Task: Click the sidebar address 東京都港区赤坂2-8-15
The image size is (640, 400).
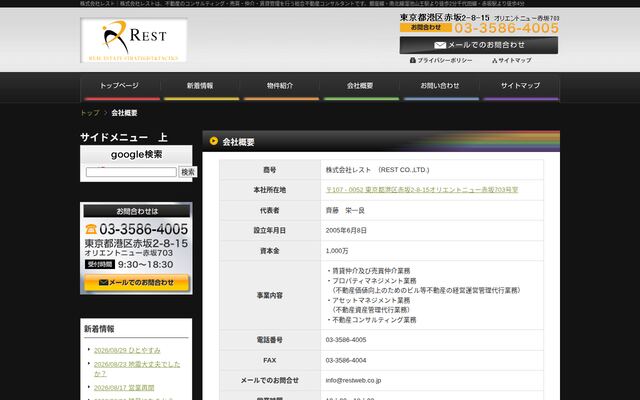Action: click(136, 244)
